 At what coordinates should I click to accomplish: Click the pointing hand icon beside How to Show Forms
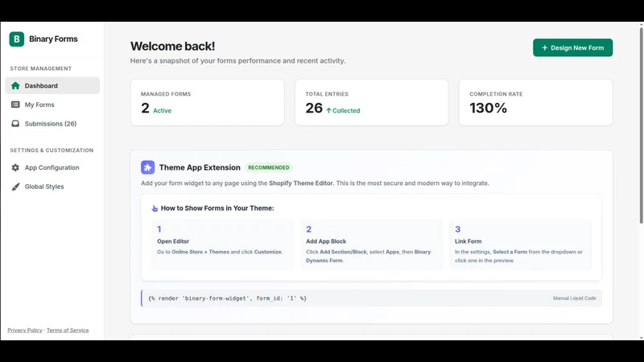(x=155, y=208)
